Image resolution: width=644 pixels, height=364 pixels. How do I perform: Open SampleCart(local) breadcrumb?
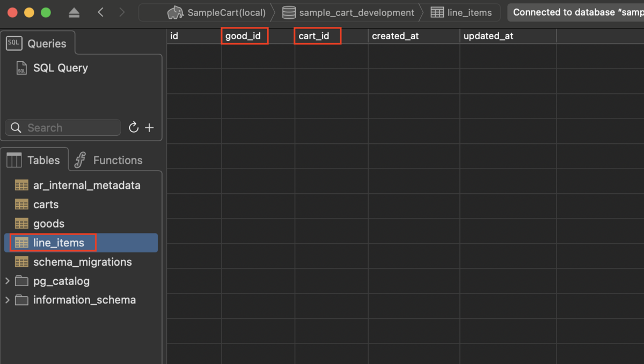coord(216,12)
